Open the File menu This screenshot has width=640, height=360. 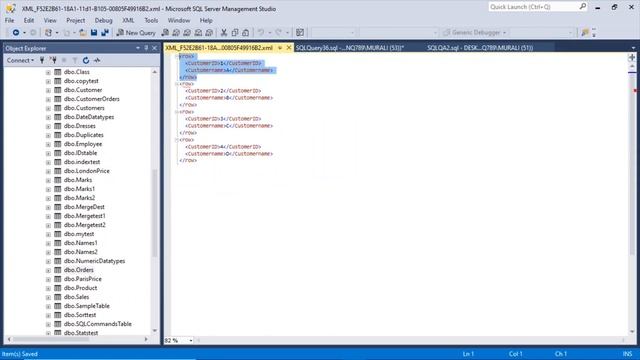(x=9, y=20)
